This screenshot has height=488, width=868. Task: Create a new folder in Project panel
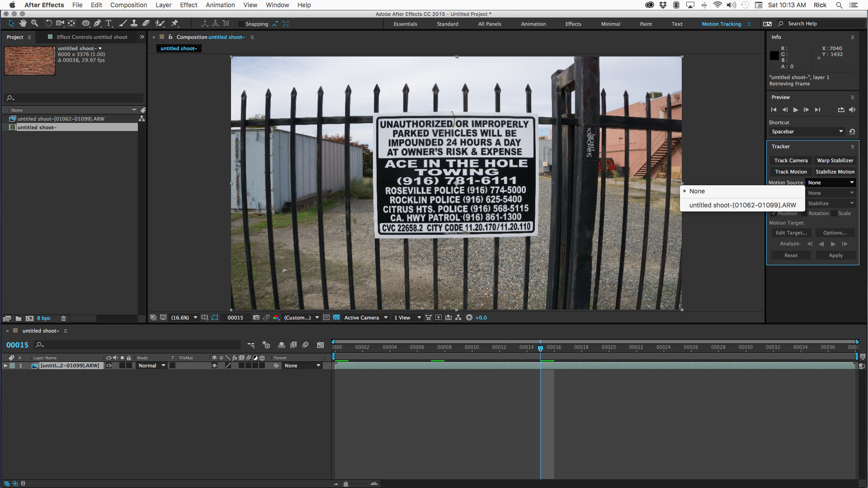[x=19, y=319]
